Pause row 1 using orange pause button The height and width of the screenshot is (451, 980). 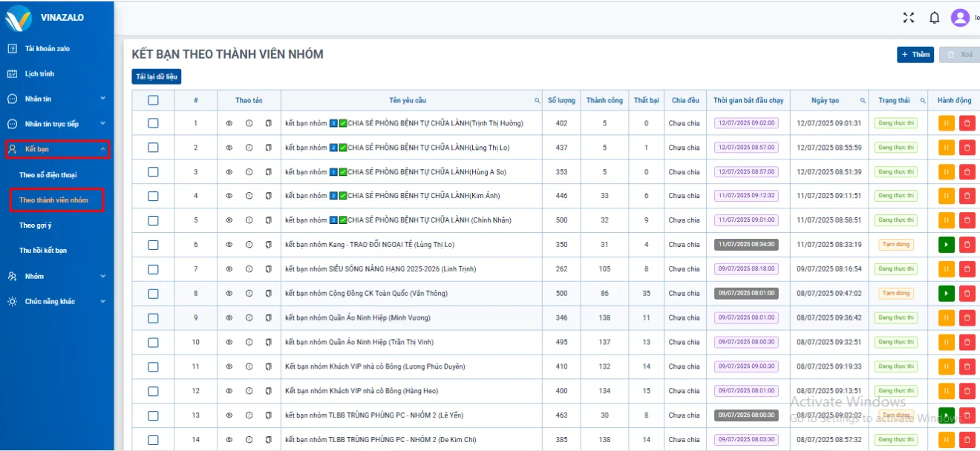(x=947, y=123)
